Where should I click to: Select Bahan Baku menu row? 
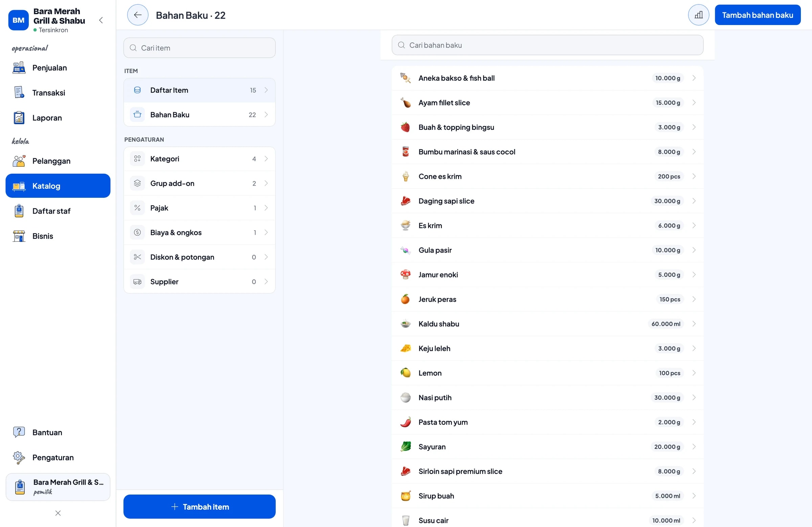click(200, 115)
